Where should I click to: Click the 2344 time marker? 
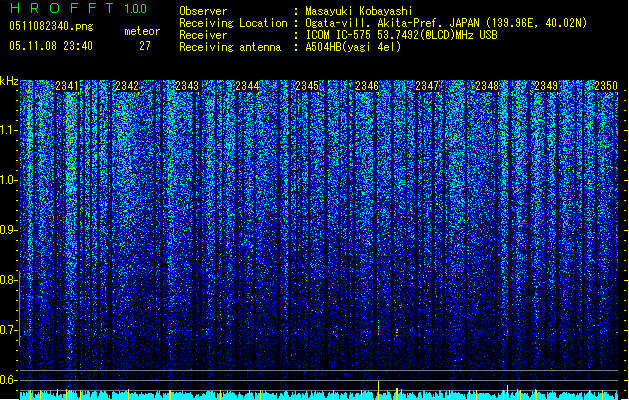pyautogui.click(x=247, y=86)
